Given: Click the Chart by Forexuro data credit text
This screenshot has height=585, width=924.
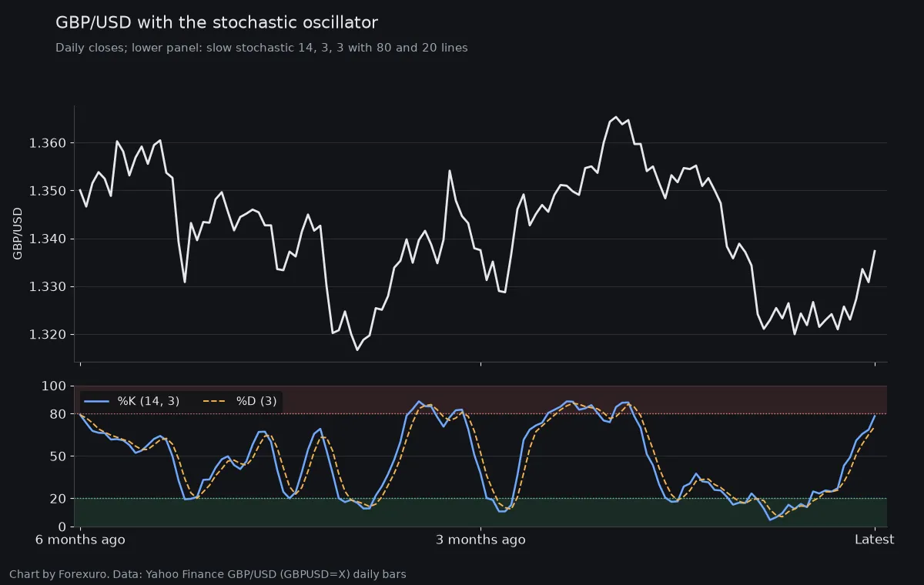Looking at the screenshot, I should point(208,574).
